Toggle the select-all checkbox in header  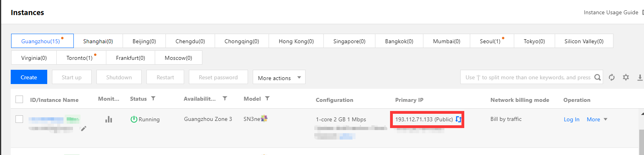coord(19,99)
